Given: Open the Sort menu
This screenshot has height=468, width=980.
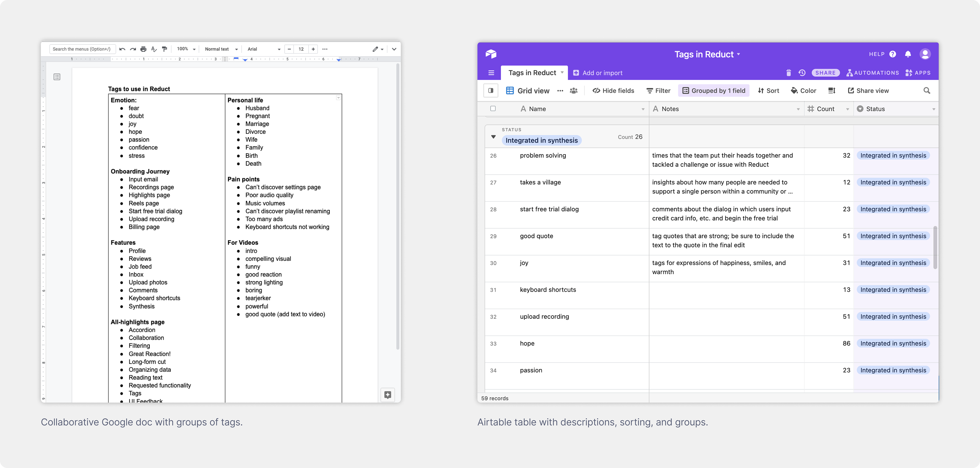Looking at the screenshot, I should pos(768,91).
